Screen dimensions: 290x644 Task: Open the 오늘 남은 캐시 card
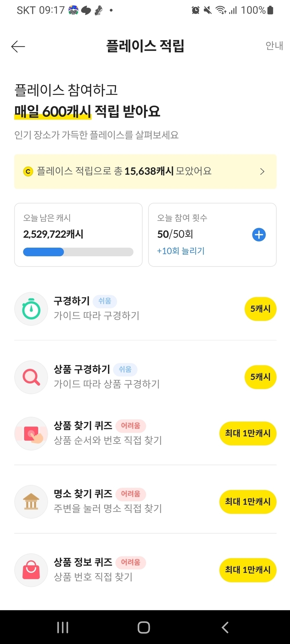pos(78,227)
